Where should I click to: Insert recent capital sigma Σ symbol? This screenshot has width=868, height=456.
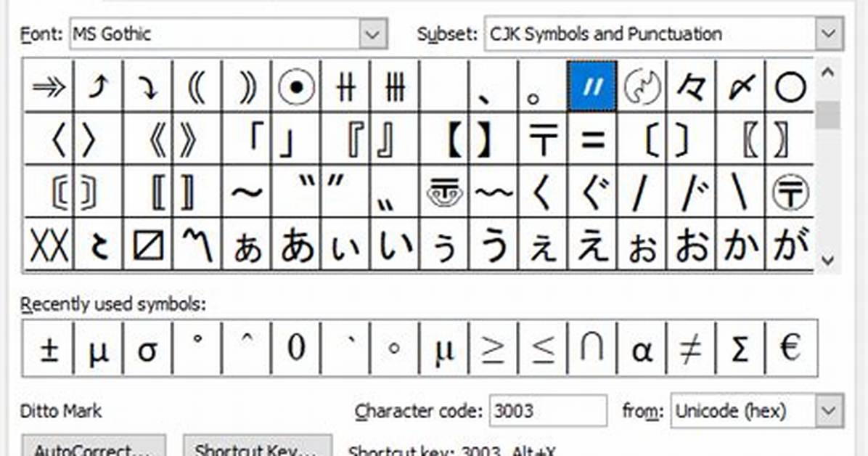click(x=740, y=349)
